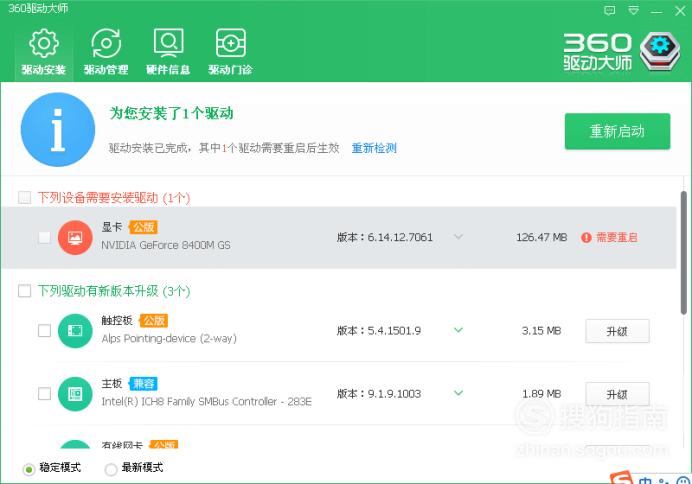Select the 稳定模式 radio button
692x484 pixels.
point(29,469)
